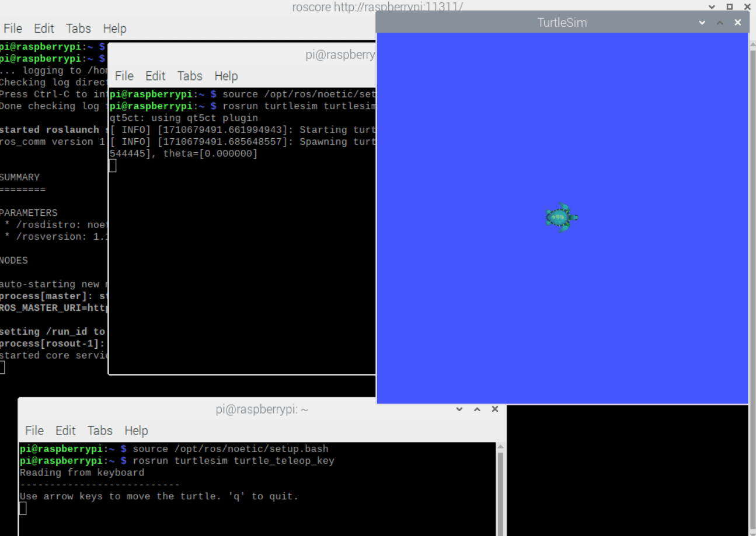Click the turtle sprite in TurtleSim

click(x=561, y=218)
